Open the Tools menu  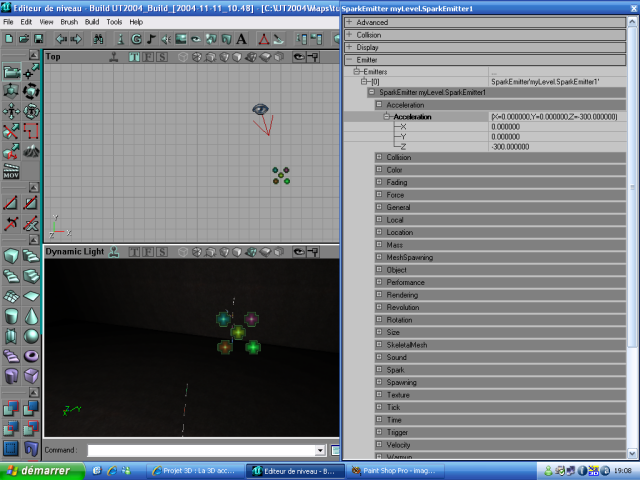click(114, 21)
